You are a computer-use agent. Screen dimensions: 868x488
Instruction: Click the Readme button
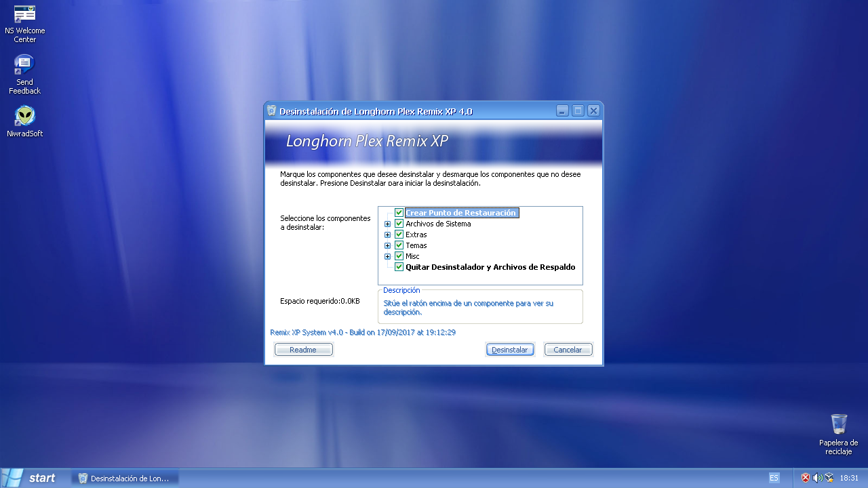coord(303,350)
